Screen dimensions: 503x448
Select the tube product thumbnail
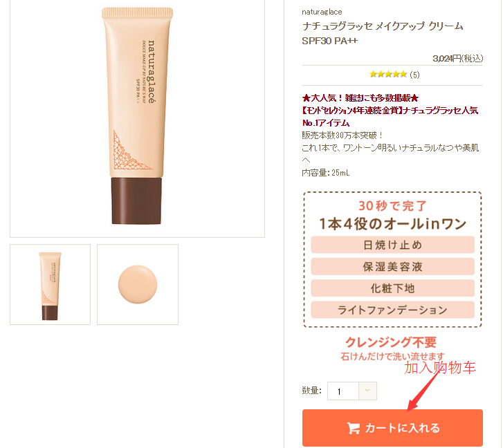point(50,285)
